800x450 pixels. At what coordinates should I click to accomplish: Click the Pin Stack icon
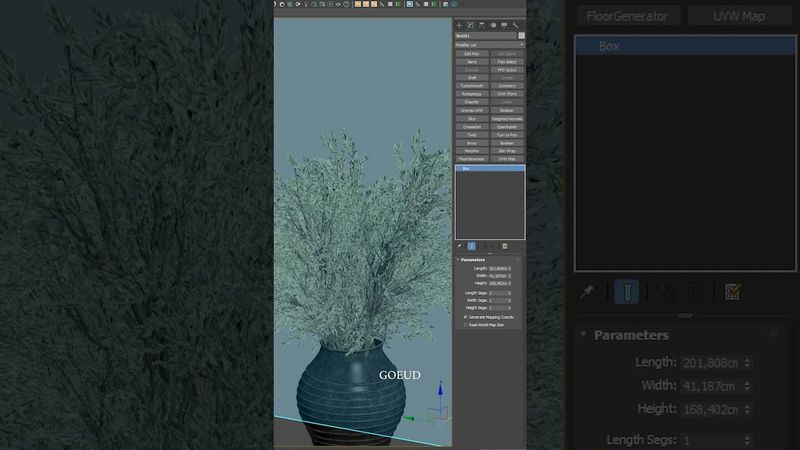pyautogui.click(x=460, y=245)
